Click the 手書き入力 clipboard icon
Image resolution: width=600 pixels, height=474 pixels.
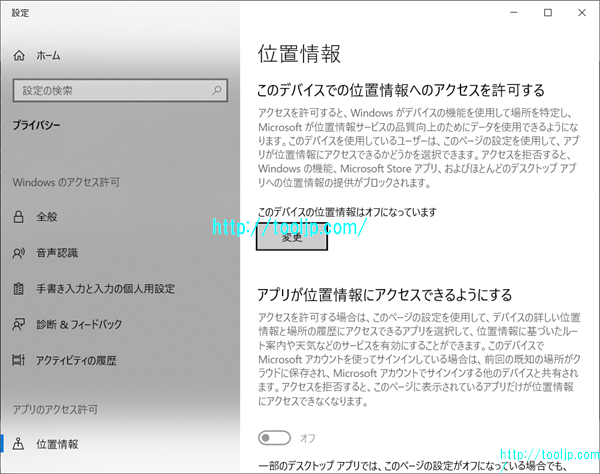18,288
